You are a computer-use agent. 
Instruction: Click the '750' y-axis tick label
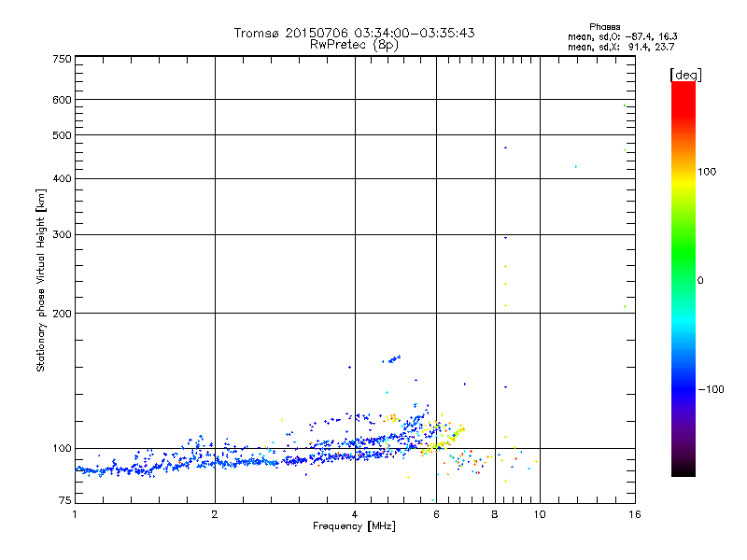click(x=62, y=59)
